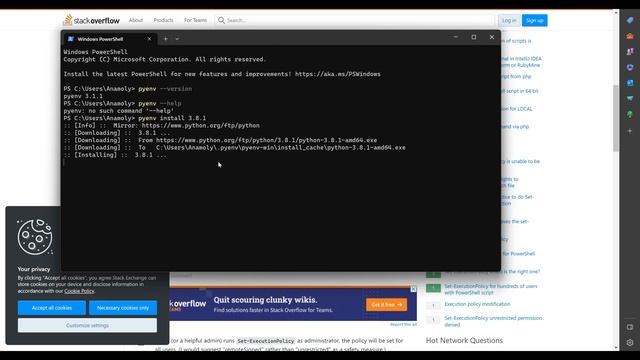The width and height of the screenshot is (640, 360).
Task: Click the 'Your privacy' heading
Action: (33, 269)
